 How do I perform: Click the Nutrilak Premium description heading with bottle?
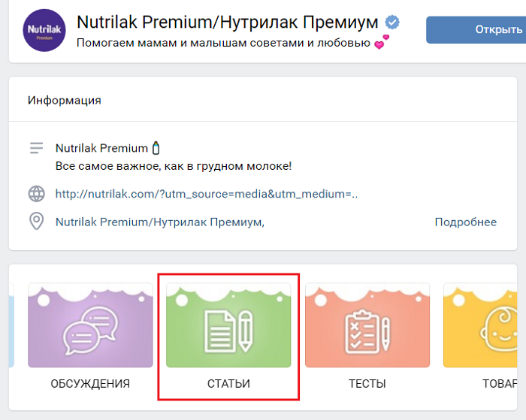107,148
